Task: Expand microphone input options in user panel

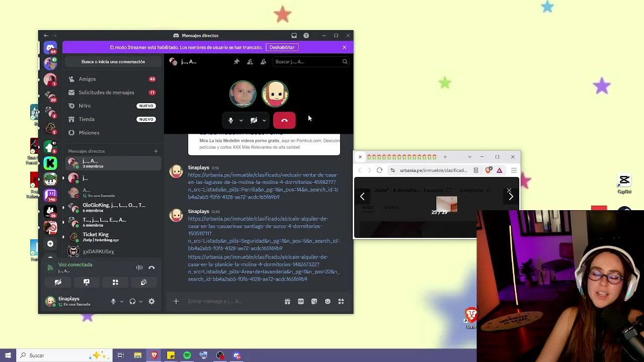Action: click(x=121, y=302)
